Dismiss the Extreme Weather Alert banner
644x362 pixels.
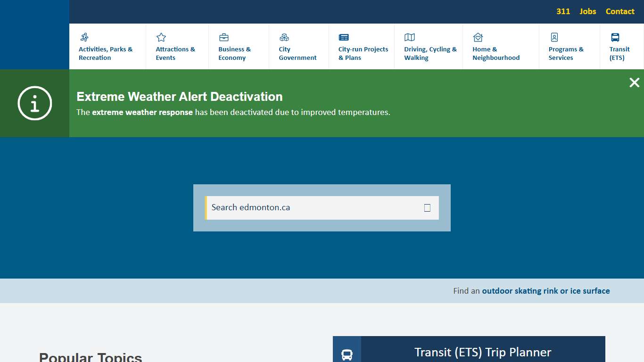(634, 83)
